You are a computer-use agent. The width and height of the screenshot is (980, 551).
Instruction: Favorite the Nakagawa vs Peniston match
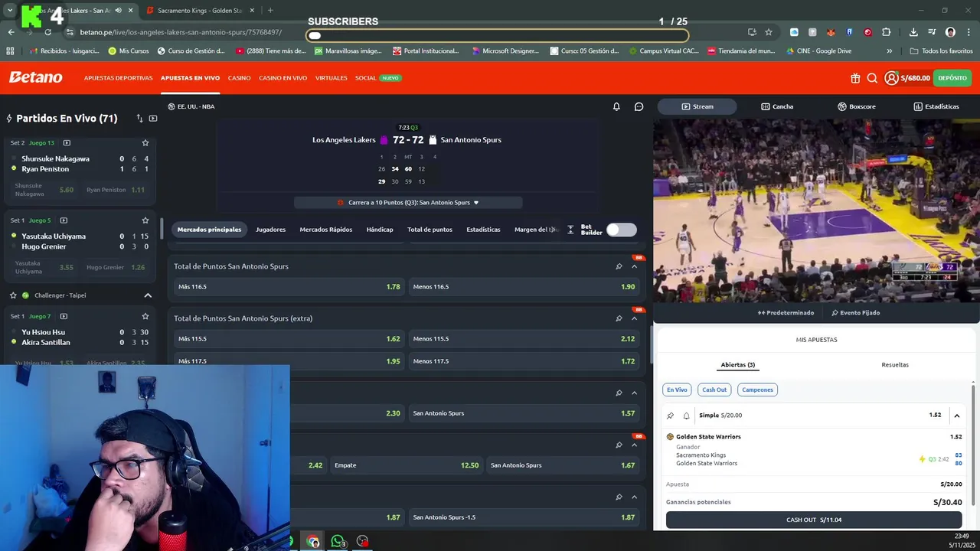click(x=145, y=143)
